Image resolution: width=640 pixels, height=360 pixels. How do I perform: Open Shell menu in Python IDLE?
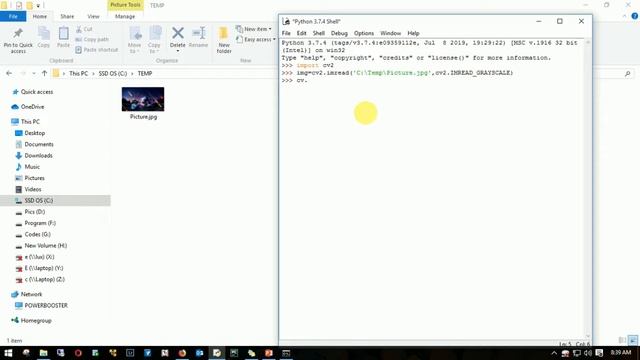tap(318, 33)
